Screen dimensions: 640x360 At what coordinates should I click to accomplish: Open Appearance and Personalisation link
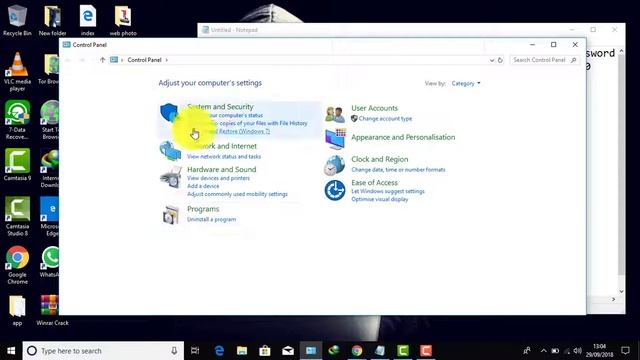click(403, 137)
